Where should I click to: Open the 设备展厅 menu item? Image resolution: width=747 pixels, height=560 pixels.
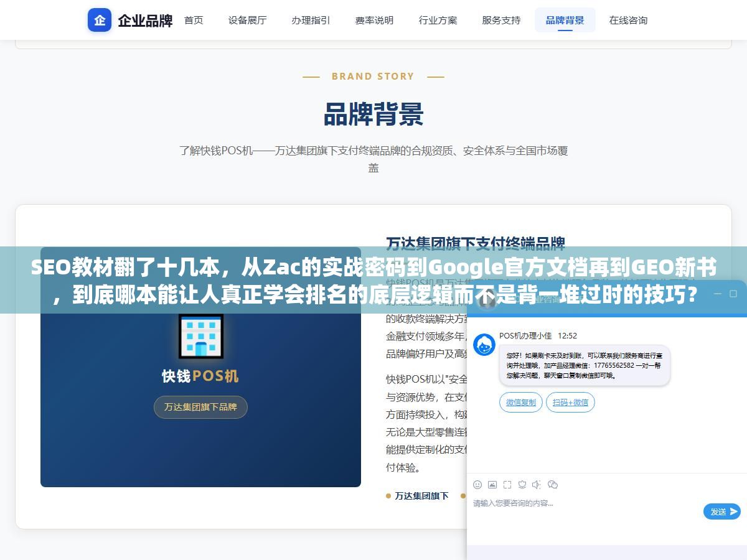247,20
